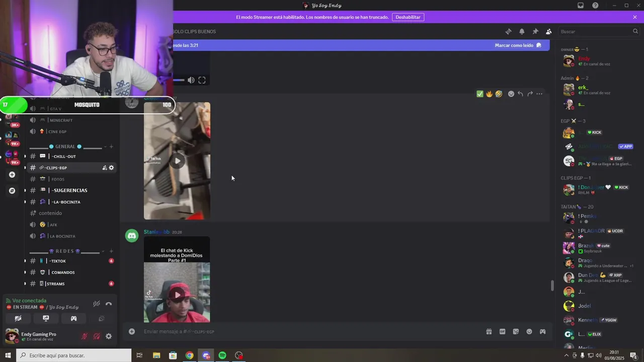Click the Enviar mensaje text box
This screenshot has height=362, width=644.
click(309, 331)
